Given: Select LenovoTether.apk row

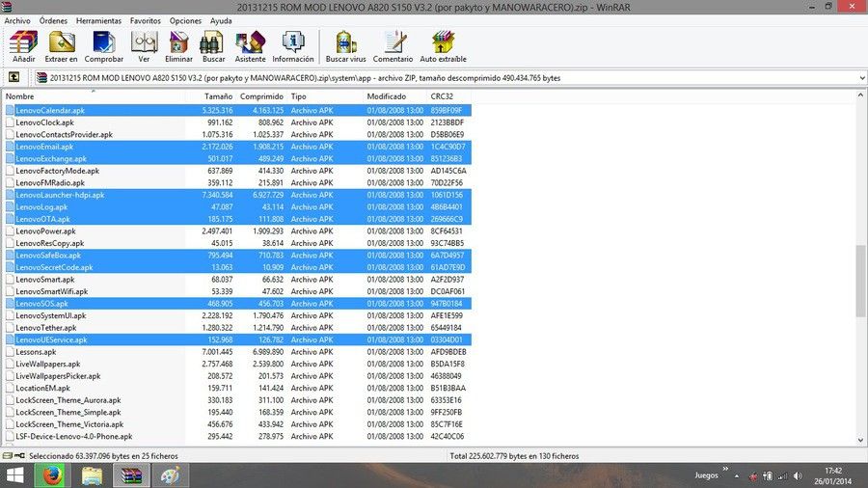Looking at the screenshot, I should [x=238, y=328].
